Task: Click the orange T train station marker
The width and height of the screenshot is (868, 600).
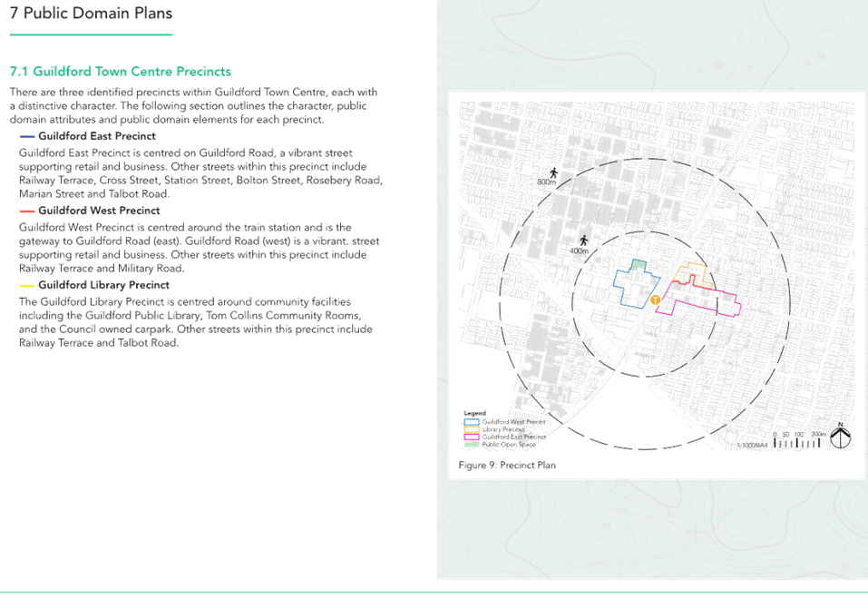Action: (x=655, y=300)
